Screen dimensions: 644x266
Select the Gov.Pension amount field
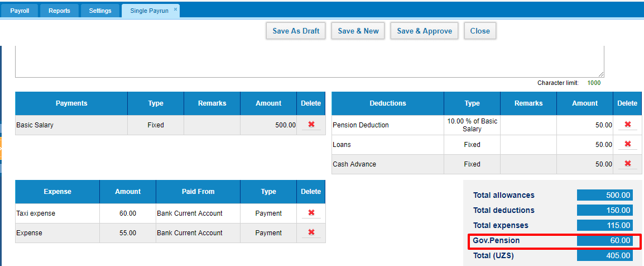[604, 240]
